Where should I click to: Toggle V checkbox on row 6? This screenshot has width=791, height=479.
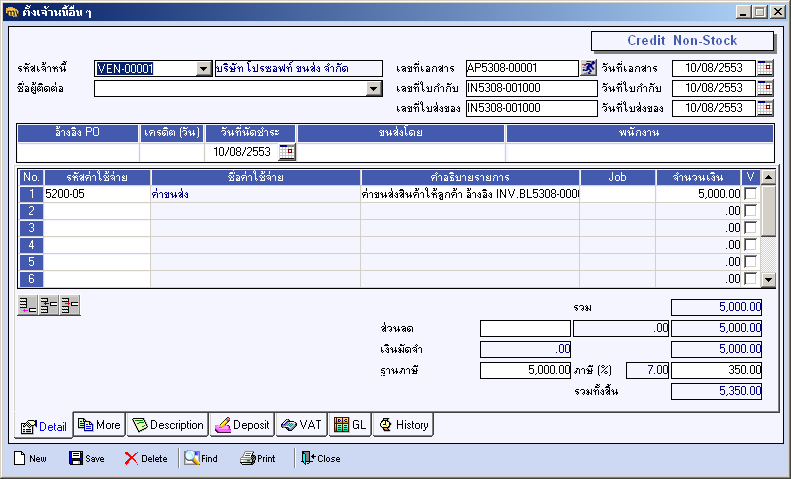[x=750, y=278]
